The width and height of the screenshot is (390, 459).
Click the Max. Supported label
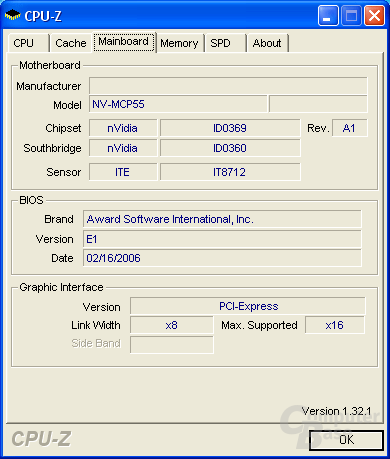point(259,325)
